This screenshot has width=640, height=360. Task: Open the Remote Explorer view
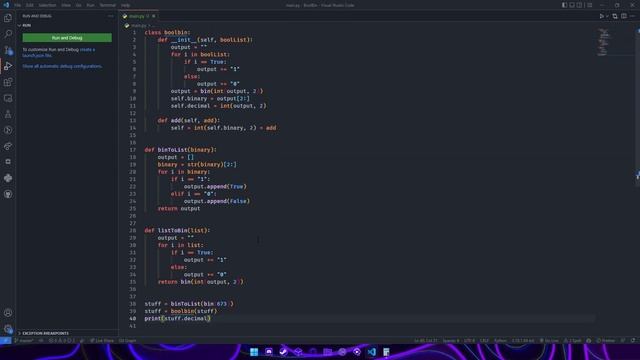click(8, 98)
